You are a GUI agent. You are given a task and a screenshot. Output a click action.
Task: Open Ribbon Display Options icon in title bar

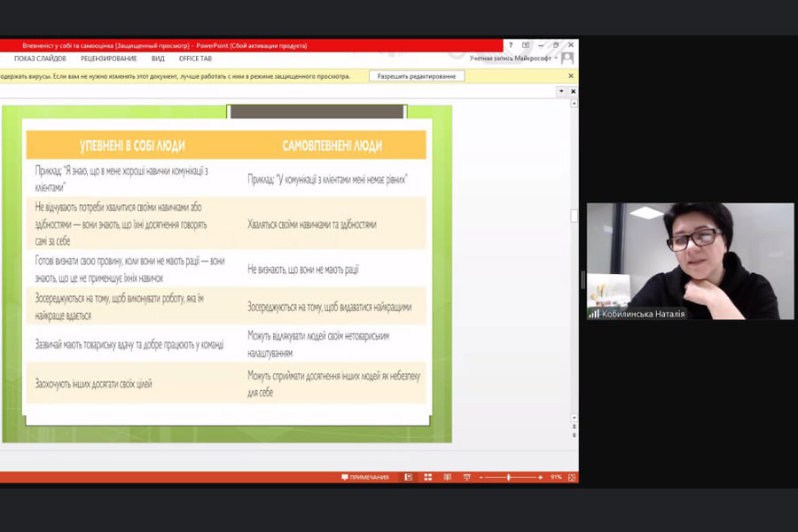click(x=526, y=45)
